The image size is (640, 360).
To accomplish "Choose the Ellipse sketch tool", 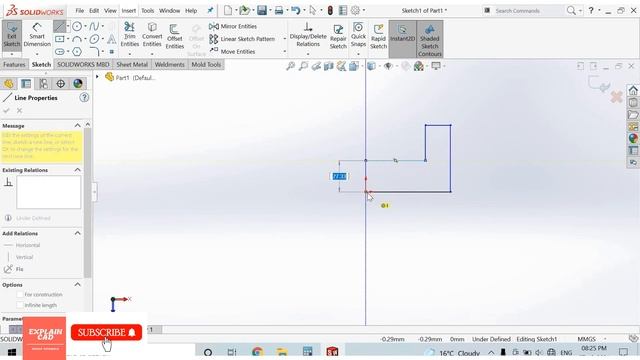I will click(94, 39).
